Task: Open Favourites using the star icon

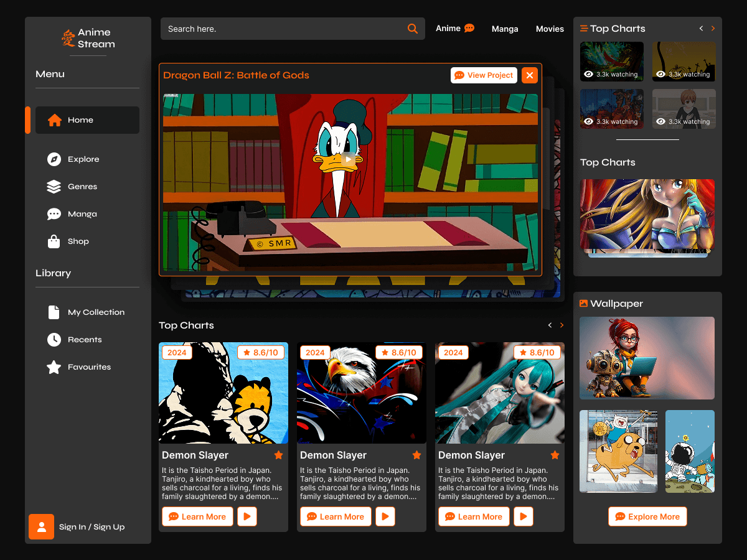Action: coord(54,366)
